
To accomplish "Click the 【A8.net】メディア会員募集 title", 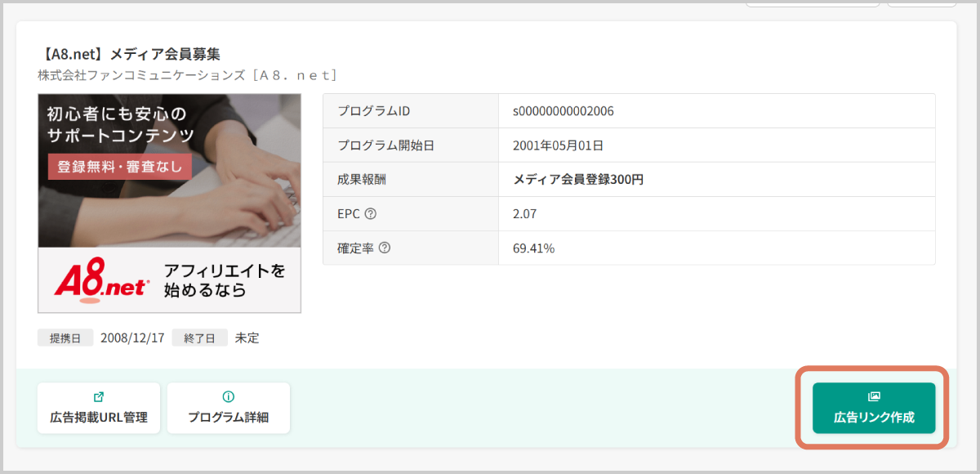I will point(129,54).
